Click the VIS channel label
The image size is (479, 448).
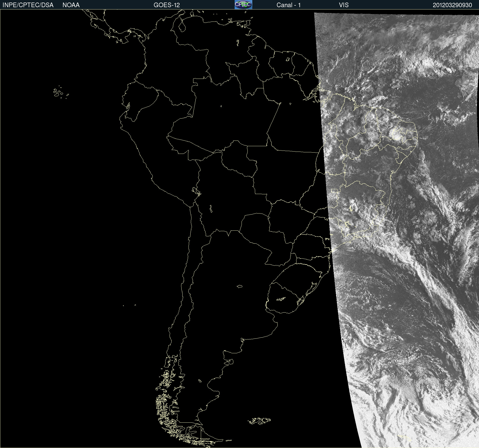click(x=344, y=5)
